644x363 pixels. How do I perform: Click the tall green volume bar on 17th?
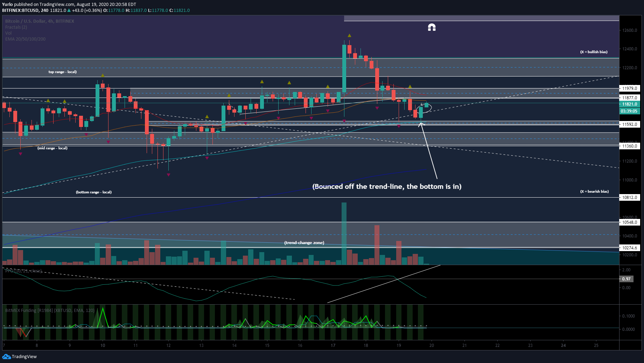point(344,233)
